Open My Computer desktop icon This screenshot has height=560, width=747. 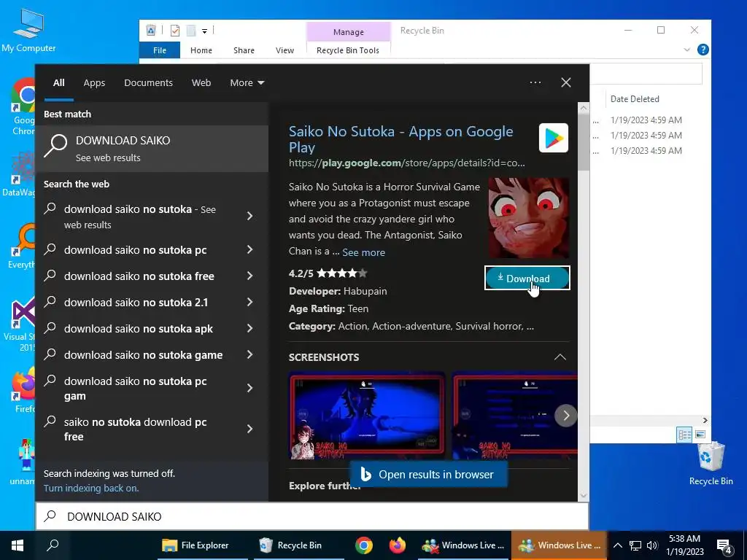tap(28, 31)
